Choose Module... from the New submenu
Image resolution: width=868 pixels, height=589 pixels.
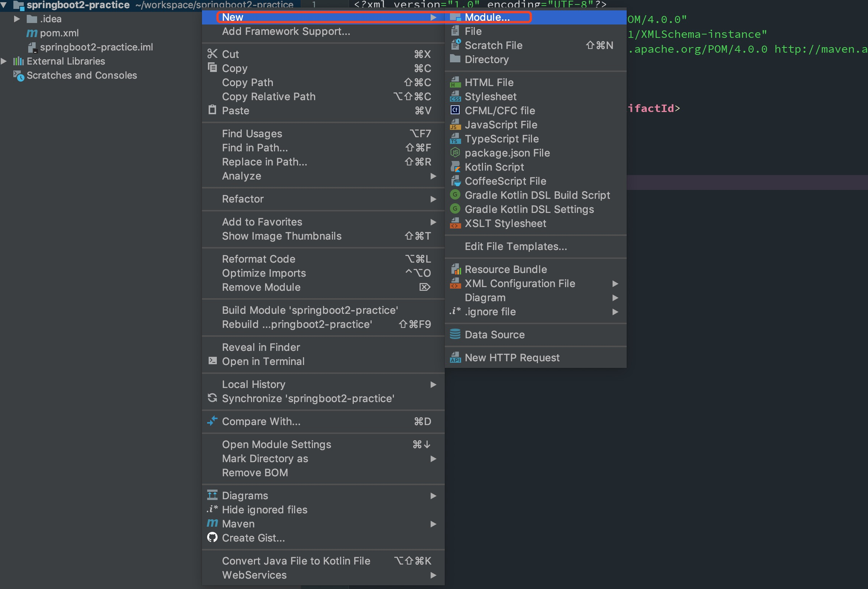[487, 17]
